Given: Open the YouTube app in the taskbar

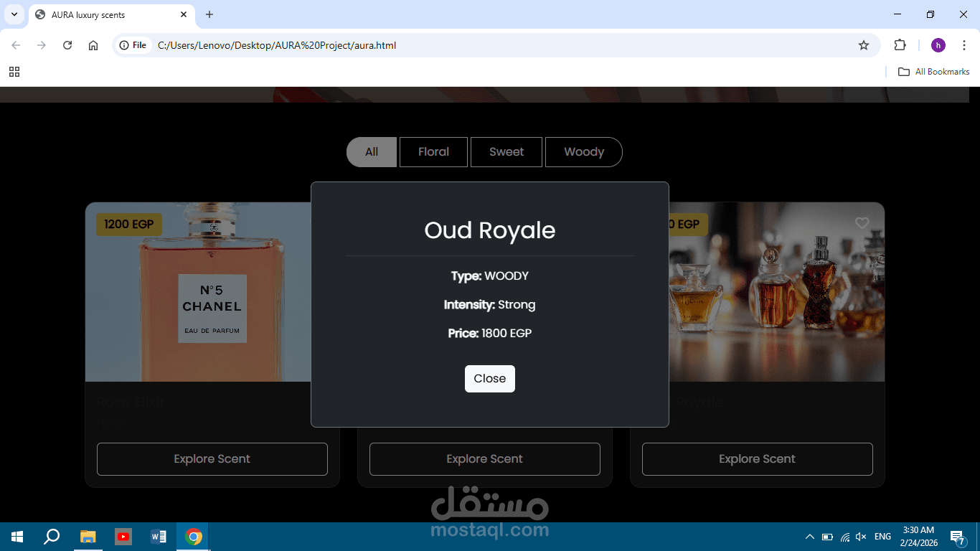Looking at the screenshot, I should point(123,537).
